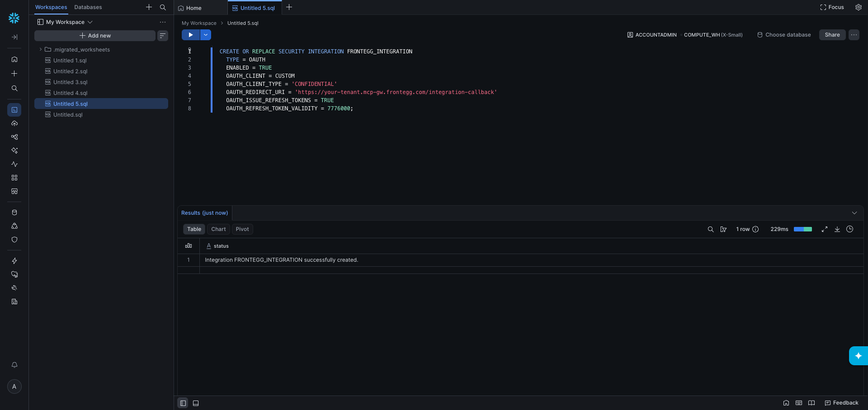Open the notifications bell icon
The image size is (868, 410).
pyautogui.click(x=14, y=365)
